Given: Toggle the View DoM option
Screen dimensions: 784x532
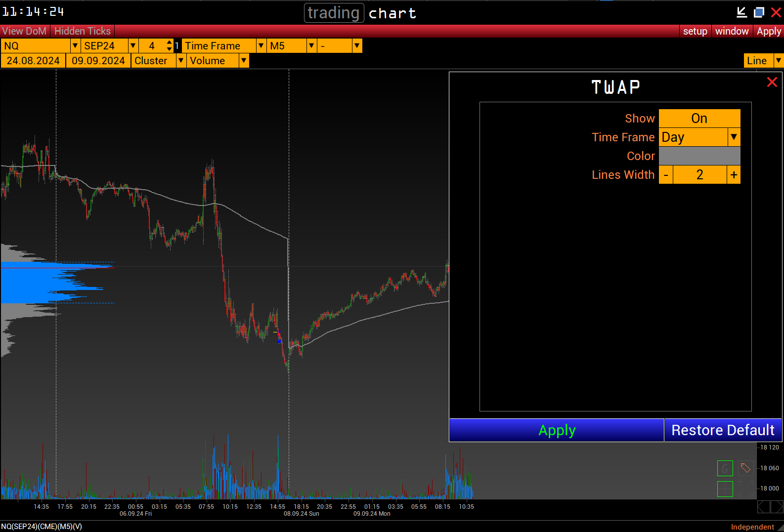Looking at the screenshot, I should click(24, 31).
